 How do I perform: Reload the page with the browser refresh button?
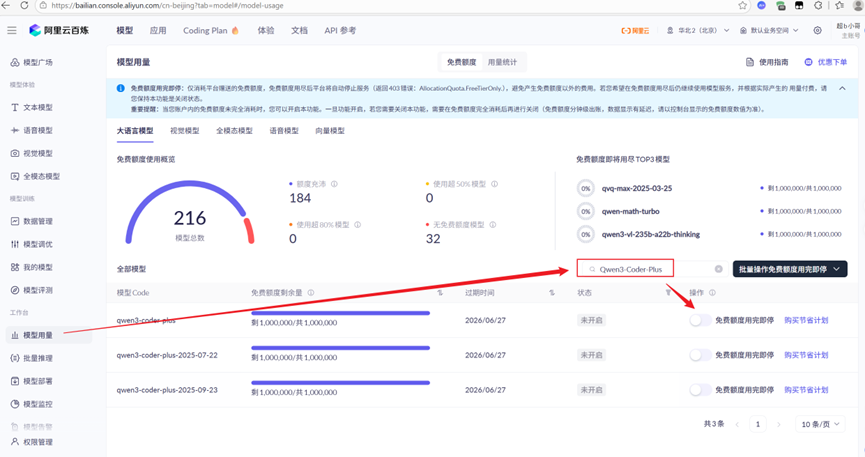24,5
